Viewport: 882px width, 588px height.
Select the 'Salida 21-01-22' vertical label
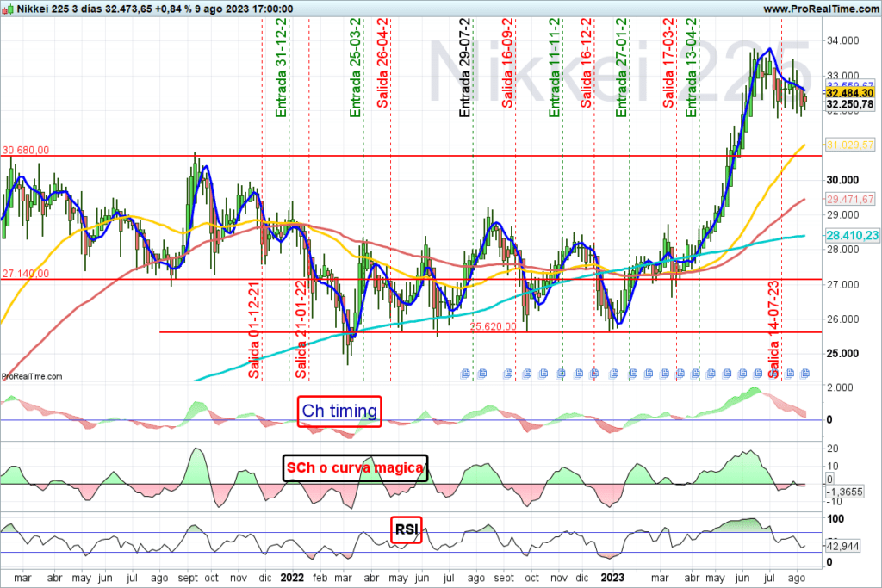[301, 330]
